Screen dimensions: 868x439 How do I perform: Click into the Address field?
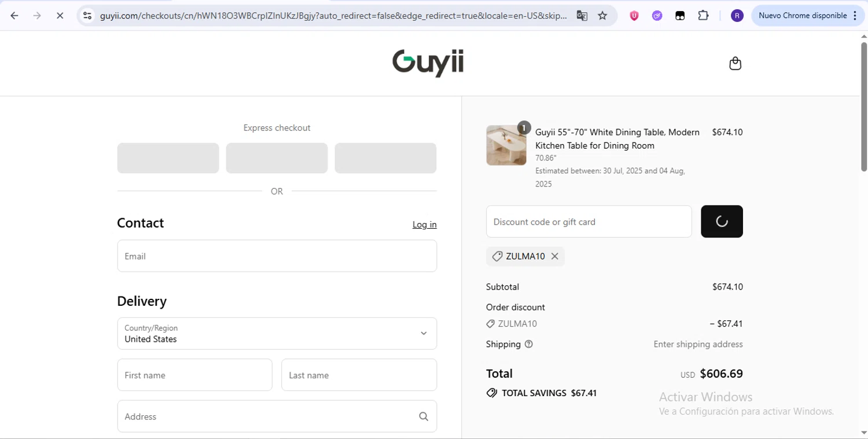pyautogui.click(x=277, y=416)
